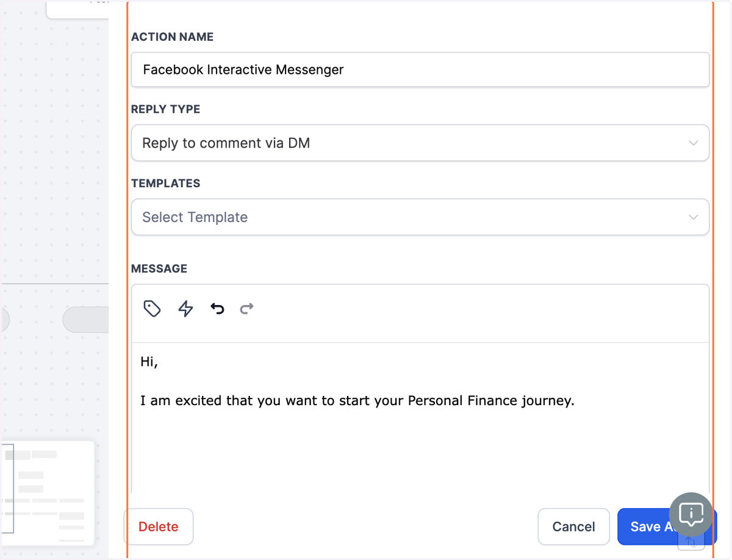Viewport: 732px width, 560px height.
Task: Click the 'Personal Finance journey' sentence
Action: 357,401
